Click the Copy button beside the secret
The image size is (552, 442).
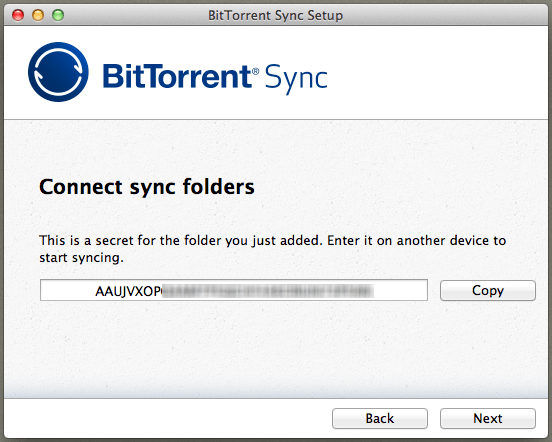[x=488, y=290]
